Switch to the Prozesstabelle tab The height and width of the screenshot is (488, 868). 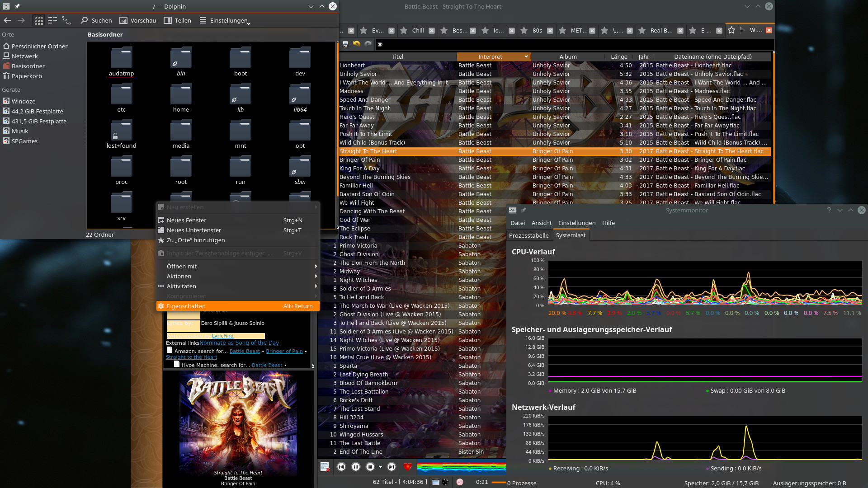click(528, 235)
